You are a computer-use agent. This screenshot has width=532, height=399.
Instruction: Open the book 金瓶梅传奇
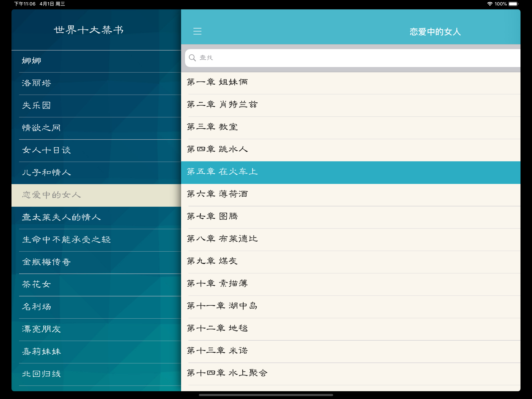click(x=96, y=263)
